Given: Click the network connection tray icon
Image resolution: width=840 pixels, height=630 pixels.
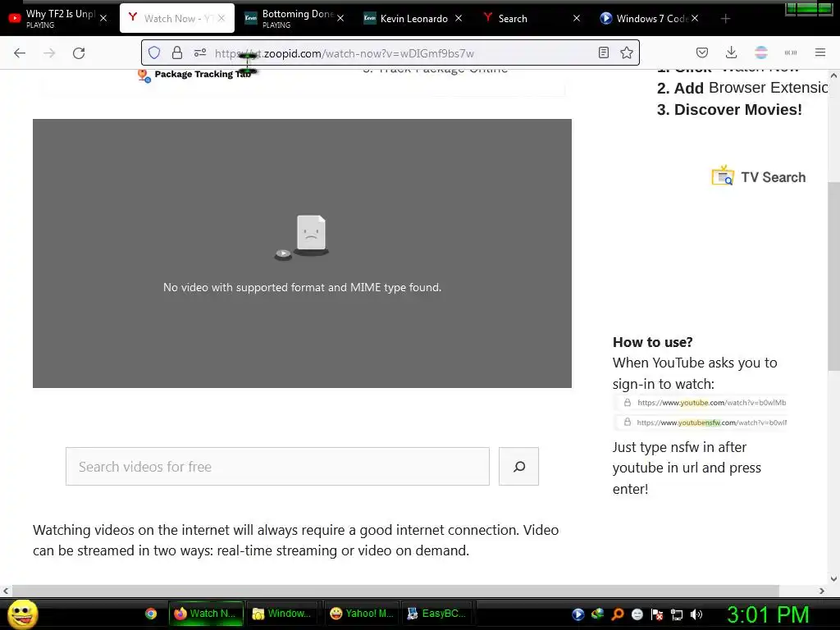Looking at the screenshot, I should [x=677, y=614].
